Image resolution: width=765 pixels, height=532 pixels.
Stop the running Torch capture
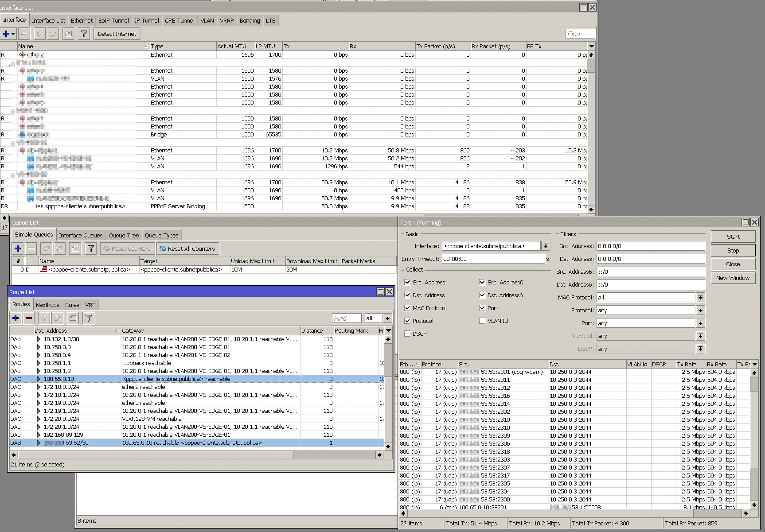(x=733, y=250)
